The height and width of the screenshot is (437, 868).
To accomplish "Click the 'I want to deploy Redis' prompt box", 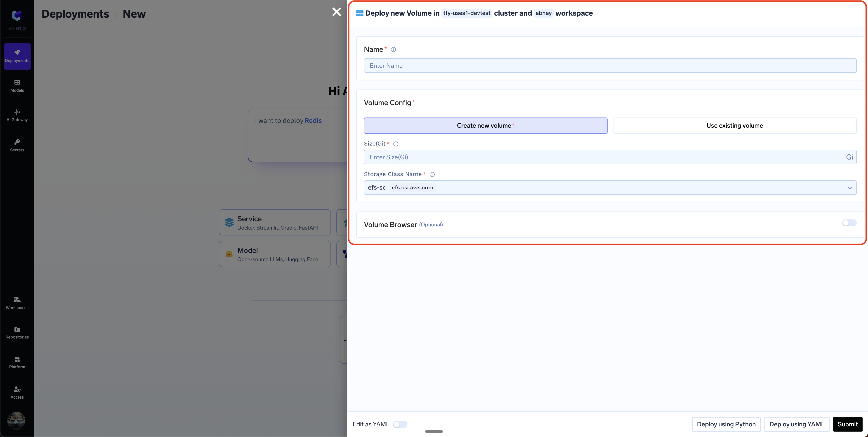I will coord(297,135).
